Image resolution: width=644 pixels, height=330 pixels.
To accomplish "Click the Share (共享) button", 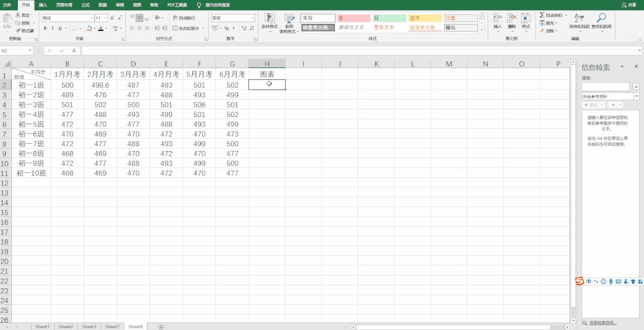I will 629,5.
